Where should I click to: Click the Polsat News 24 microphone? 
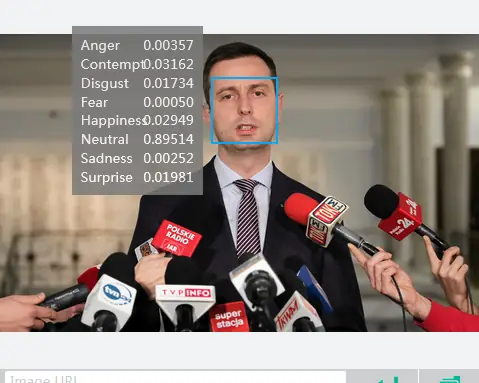[401, 216]
